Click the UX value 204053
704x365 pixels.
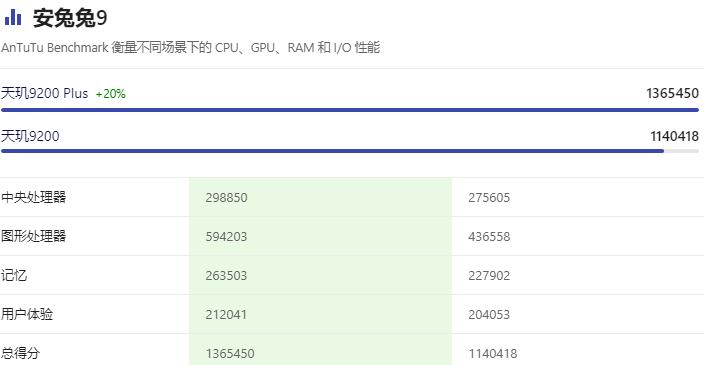coord(489,315)
